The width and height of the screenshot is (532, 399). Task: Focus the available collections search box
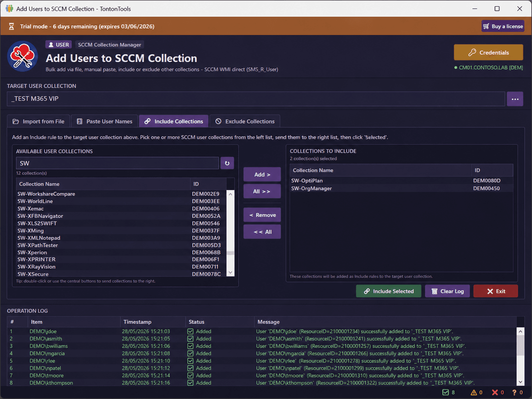[117, 163]
